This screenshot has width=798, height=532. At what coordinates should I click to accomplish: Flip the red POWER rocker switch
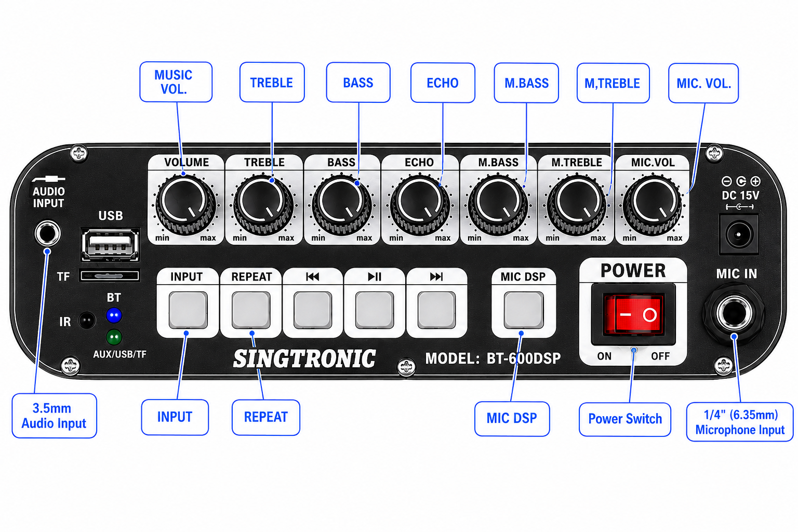pos(633,314)
